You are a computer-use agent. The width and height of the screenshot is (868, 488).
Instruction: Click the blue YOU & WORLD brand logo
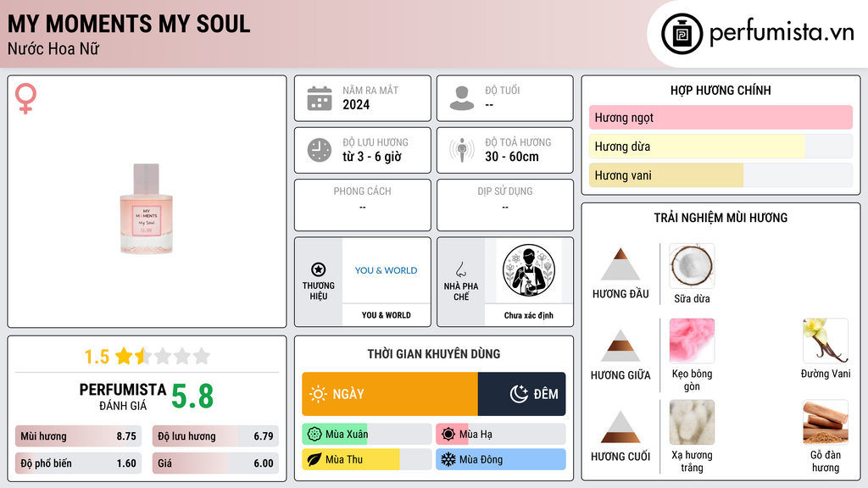(x=386, y=270)
